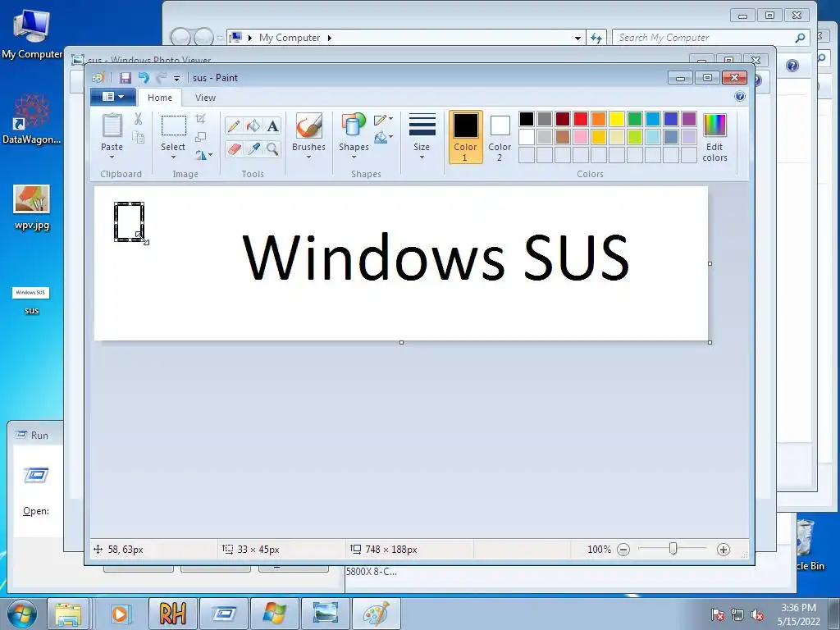Pick the pink color swatch
840x630 pixels.
[x=581, y=137]
